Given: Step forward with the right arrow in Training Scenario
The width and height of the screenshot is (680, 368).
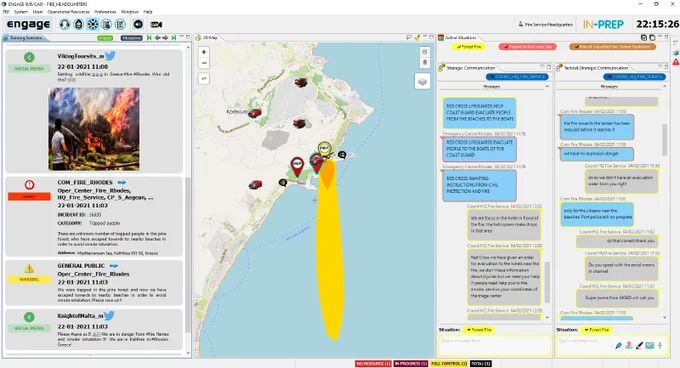Looking at the screenshot, I should pos(165,38).
